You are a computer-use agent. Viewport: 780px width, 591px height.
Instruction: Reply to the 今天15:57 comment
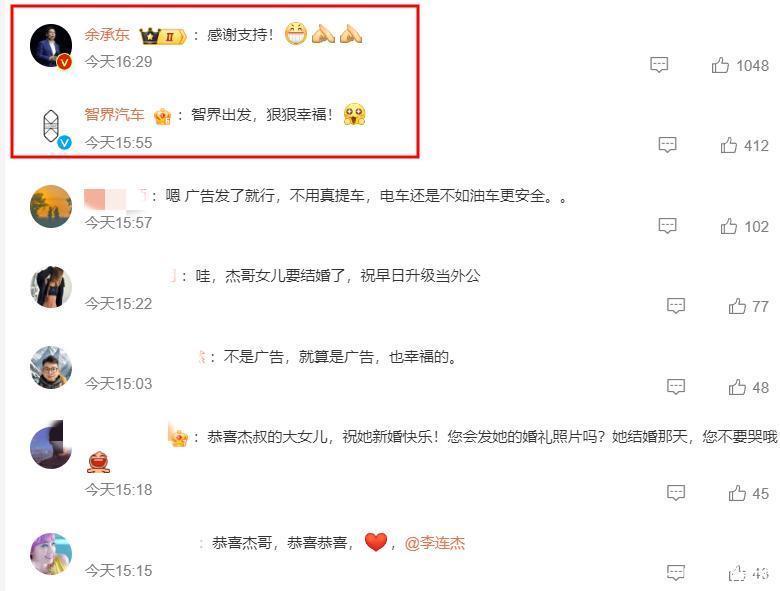coord(667,225)
